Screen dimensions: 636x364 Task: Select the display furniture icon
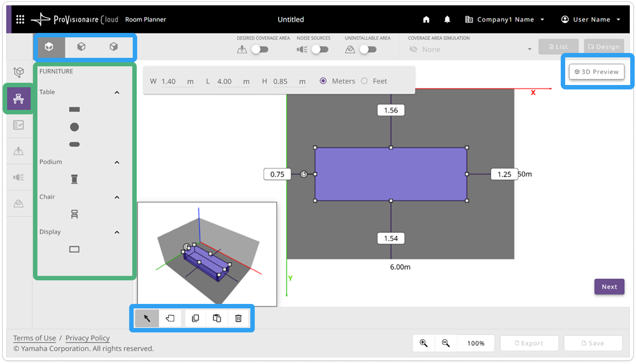[x=74, y=249]
